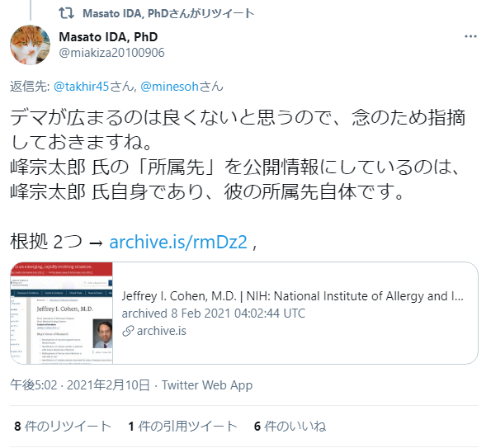Click the 'Masato IDA, PhDさんがリツイート' header
The height and width of the screenshot is (448, 491).
tap(168, 13)
